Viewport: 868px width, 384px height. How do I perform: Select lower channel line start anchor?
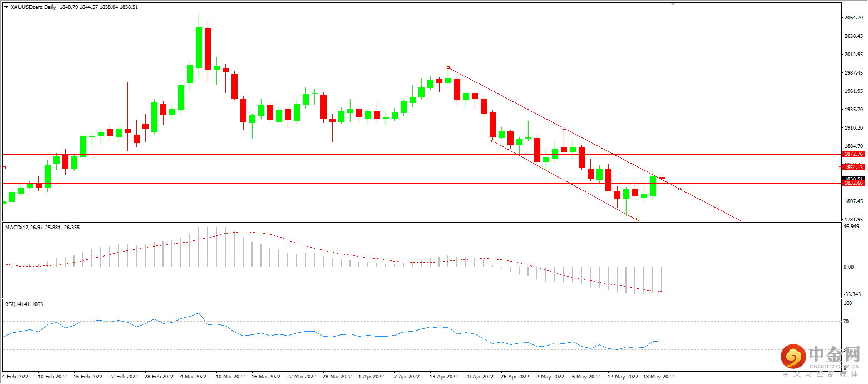pos(492,141)
